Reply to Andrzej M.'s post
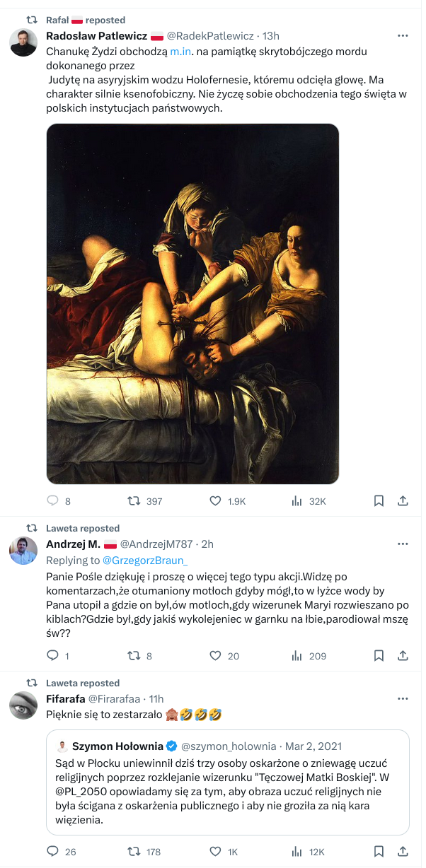Image resolution: width=426 pixels, height=868 pixels. (52, 656)
